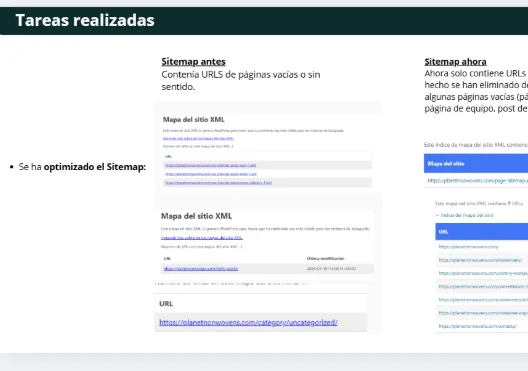528x371 pixels.
Task: Click the blue 'Mapa del sitio' table header
Action: (x=476, y=164)
